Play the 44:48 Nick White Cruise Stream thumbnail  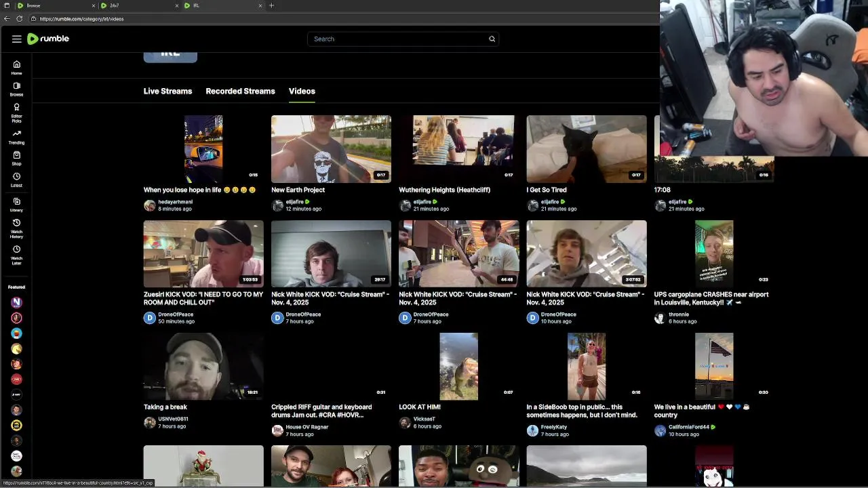[x=459, y=253]
